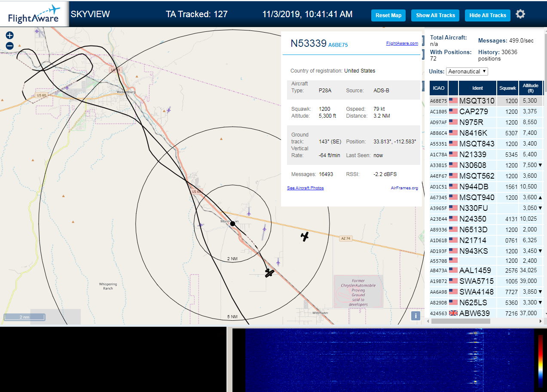Image resolution: width=547 pixels, height=392 pixels.
Task: Select the SWA5715 aircraft row
Action: (x=486, y=281)
